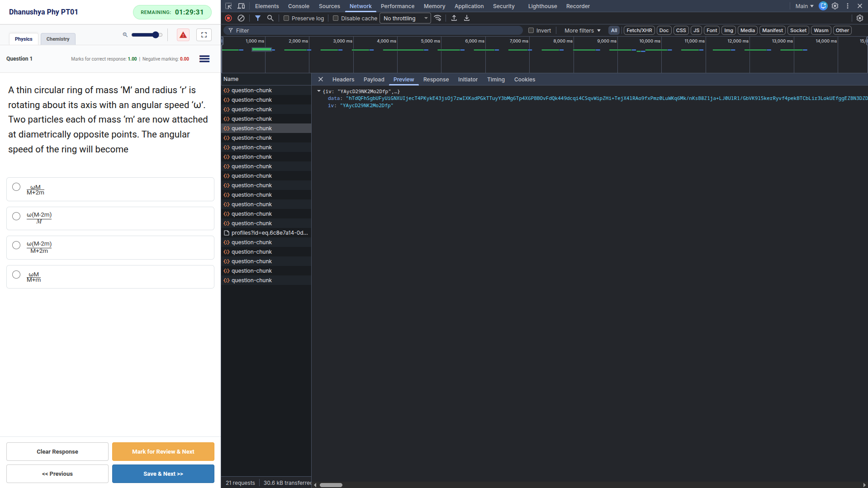Click the import HAR upload icon
This screenshot has height=488, width=868.
454,18
